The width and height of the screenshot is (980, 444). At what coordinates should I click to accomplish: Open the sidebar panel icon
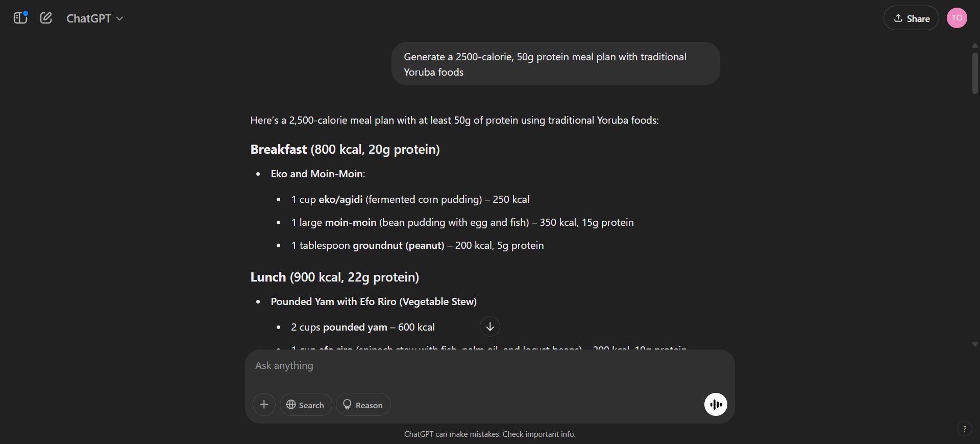tap(20, 18)
